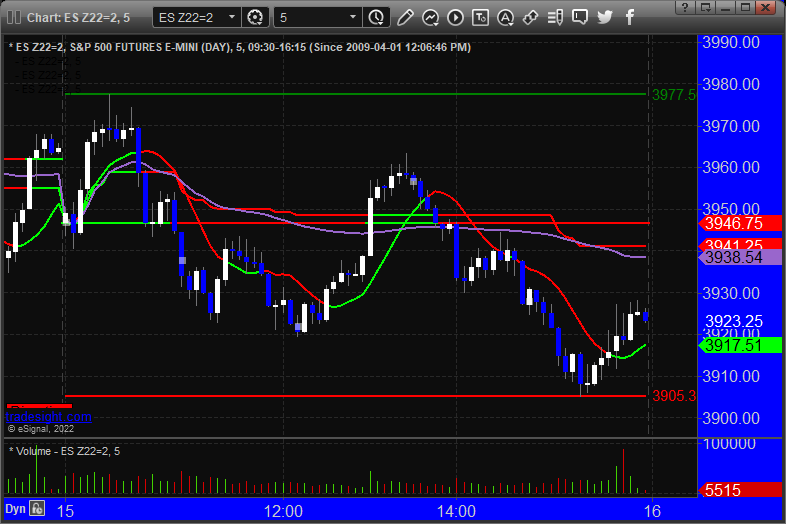The width and height of the screenshot is (786, 524).
Task: Share chart via Twitter icon
Action: point(605,18)
